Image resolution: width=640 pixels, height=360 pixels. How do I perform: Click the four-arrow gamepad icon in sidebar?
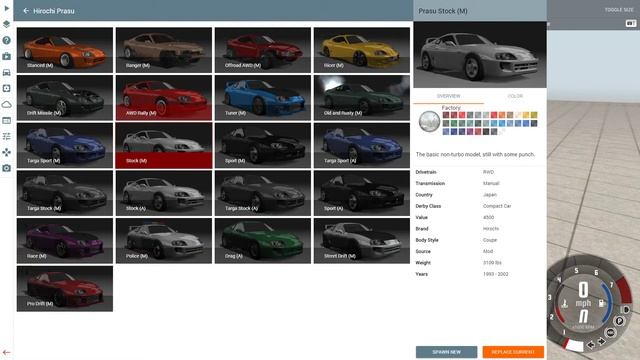tap(7, 152)
